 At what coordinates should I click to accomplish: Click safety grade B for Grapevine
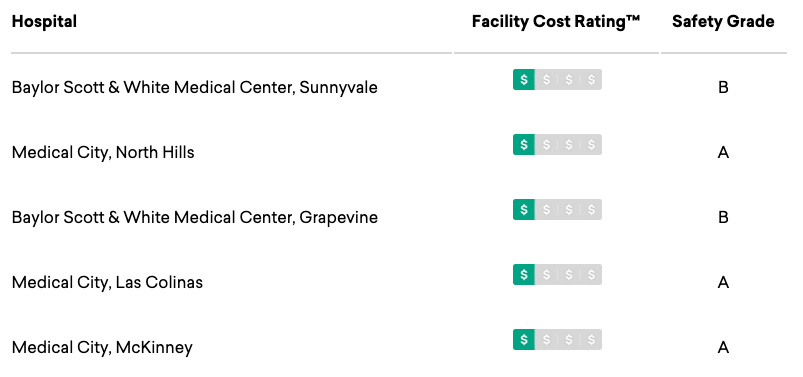pos(723,218)
